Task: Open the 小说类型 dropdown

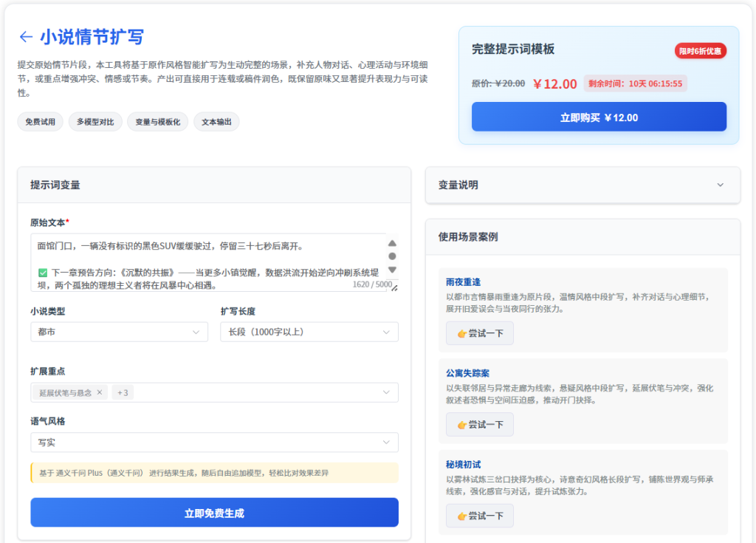Action: [119, 332]
